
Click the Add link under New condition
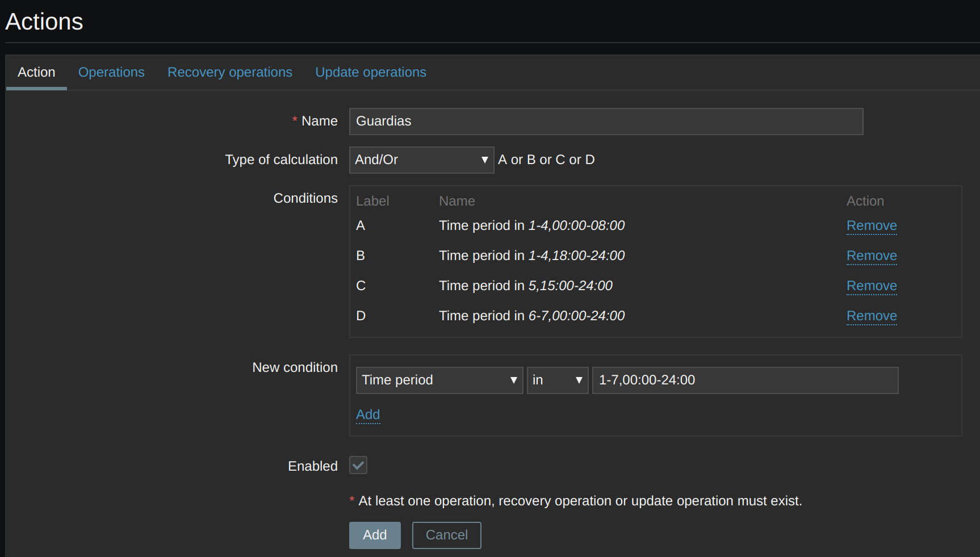tap(368, 415)
